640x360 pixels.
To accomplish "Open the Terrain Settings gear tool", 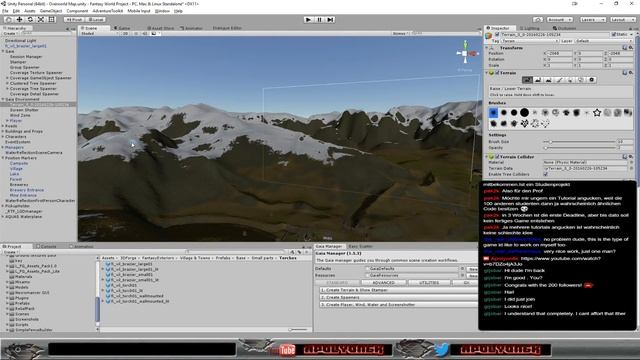I will (x=591, y=80).
